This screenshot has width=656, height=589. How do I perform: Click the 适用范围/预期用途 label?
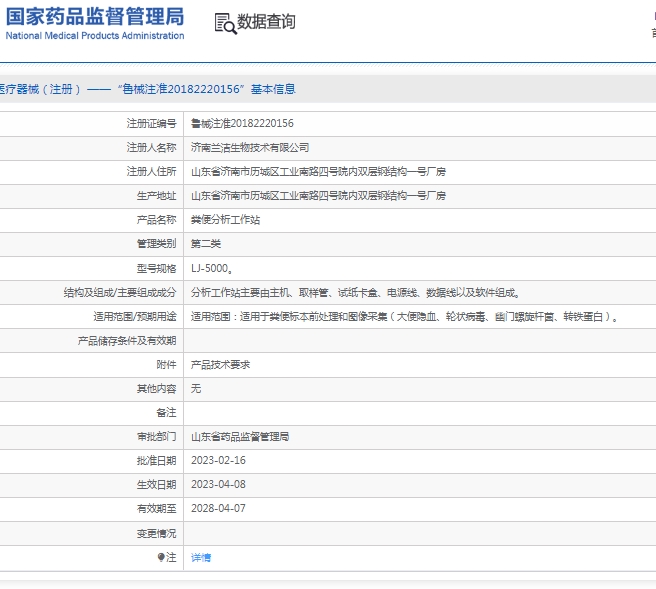click(x=135, y=317)
